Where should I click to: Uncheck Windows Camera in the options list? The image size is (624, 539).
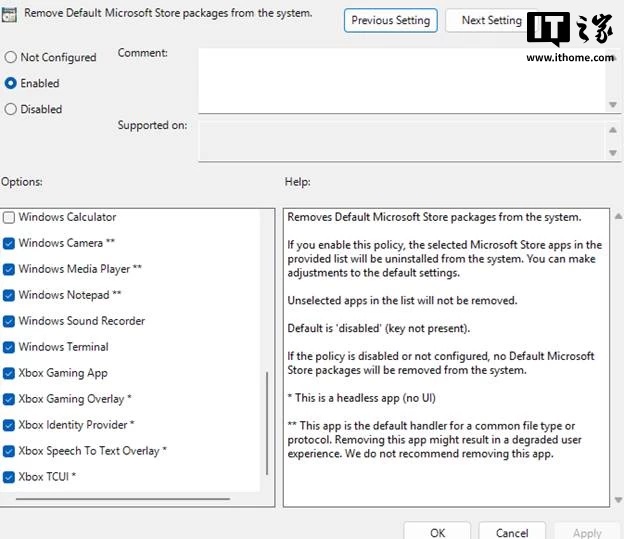(9, 243)
